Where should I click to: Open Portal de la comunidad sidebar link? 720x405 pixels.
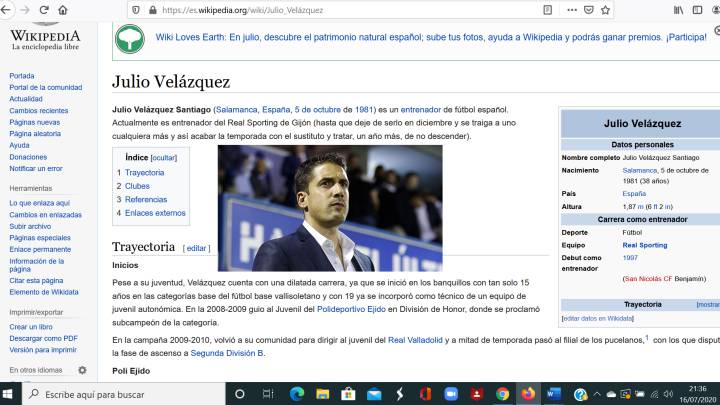click(46, 87)
